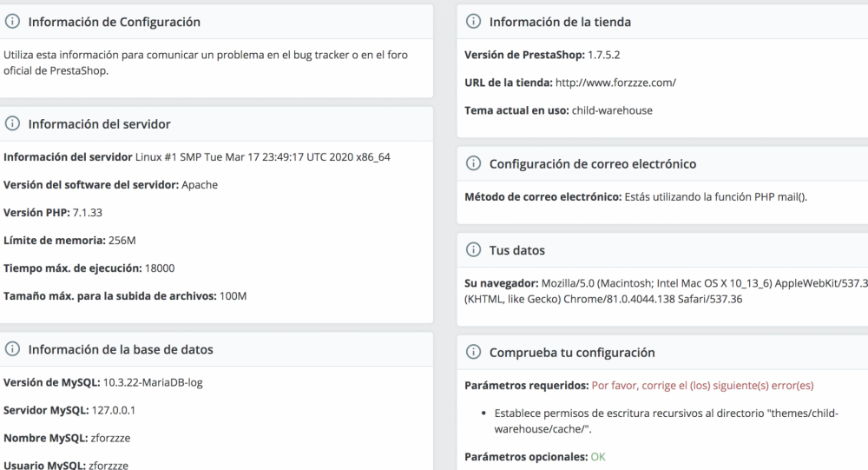
Task: Click the PrestaShop version value 1.7.5.2
Action: tap(603, 55)
